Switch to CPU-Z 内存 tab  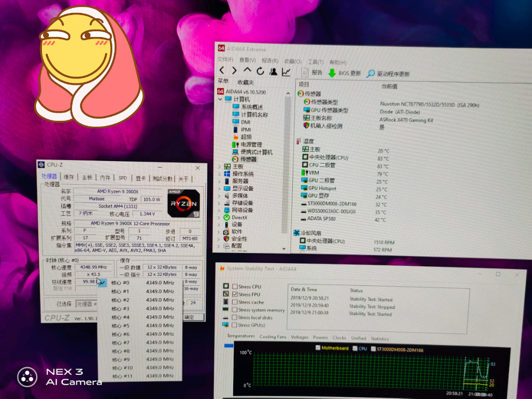coord(105,178)
